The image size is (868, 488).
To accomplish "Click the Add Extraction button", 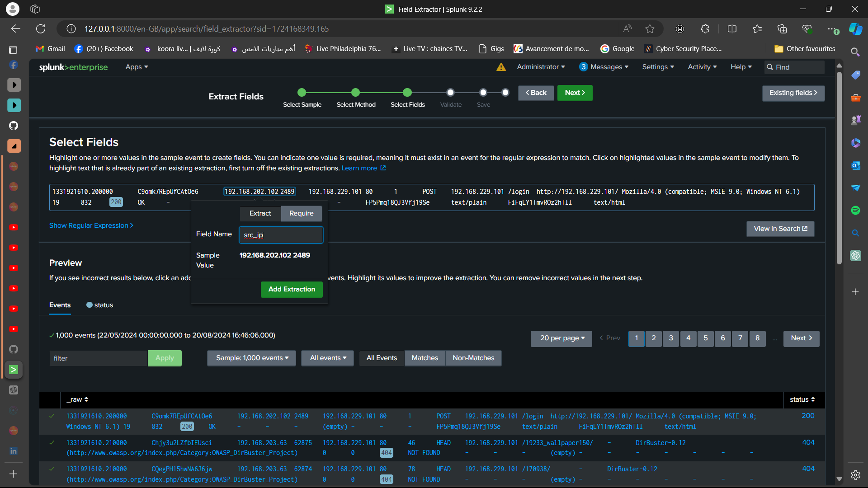I will point(292,289).
